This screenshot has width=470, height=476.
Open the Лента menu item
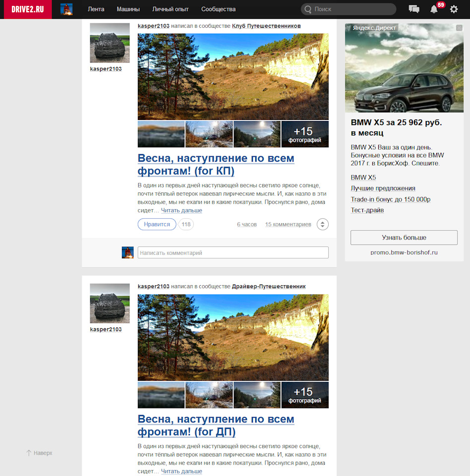click(x=96, y=9)
